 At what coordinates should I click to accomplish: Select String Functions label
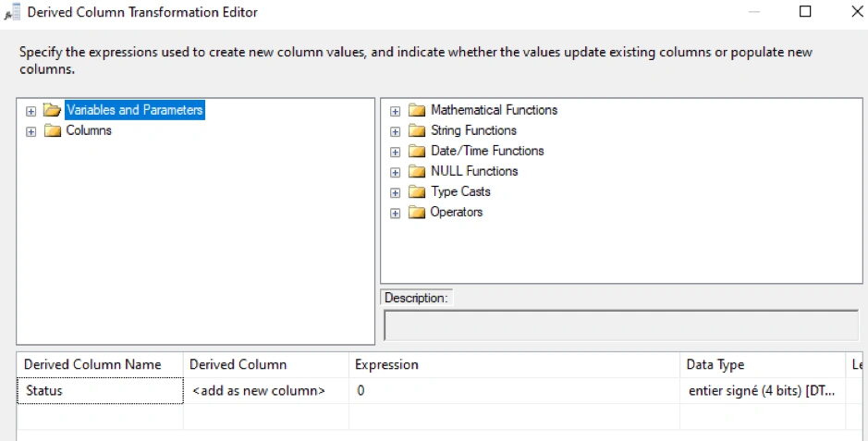(473, 130)
